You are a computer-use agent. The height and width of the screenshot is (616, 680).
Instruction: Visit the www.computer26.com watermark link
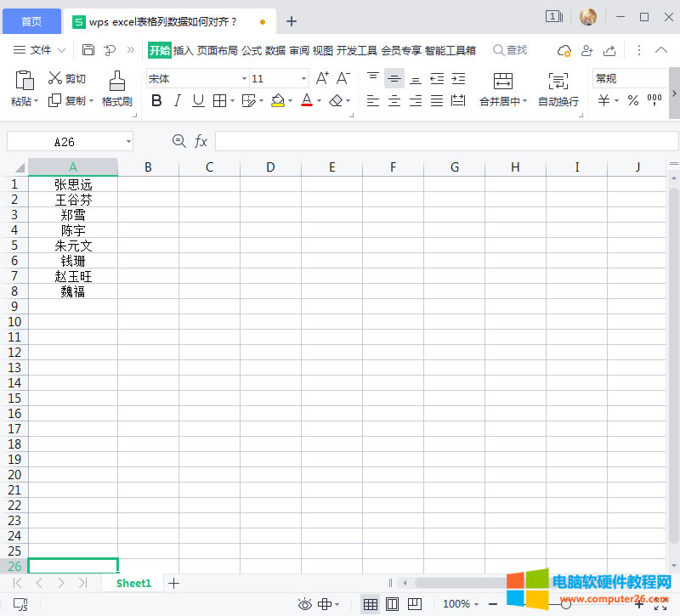(x=614, y=601)
